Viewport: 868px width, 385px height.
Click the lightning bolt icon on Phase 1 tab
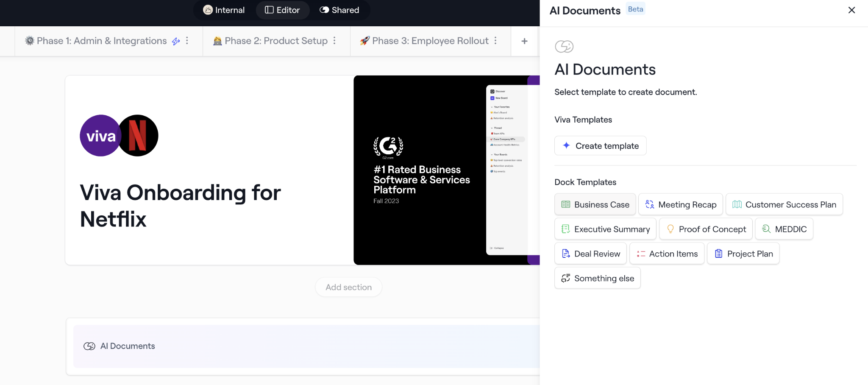[176, 41]
